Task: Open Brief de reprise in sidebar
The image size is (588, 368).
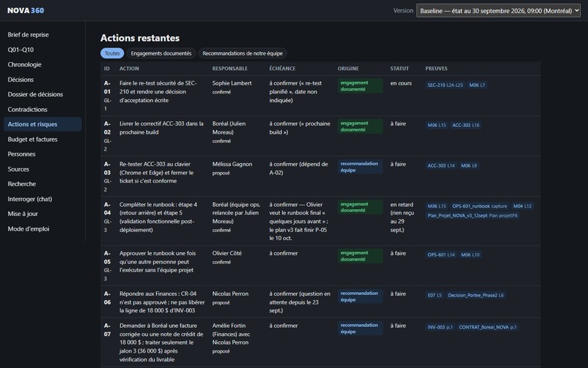Action: (43, 34)
